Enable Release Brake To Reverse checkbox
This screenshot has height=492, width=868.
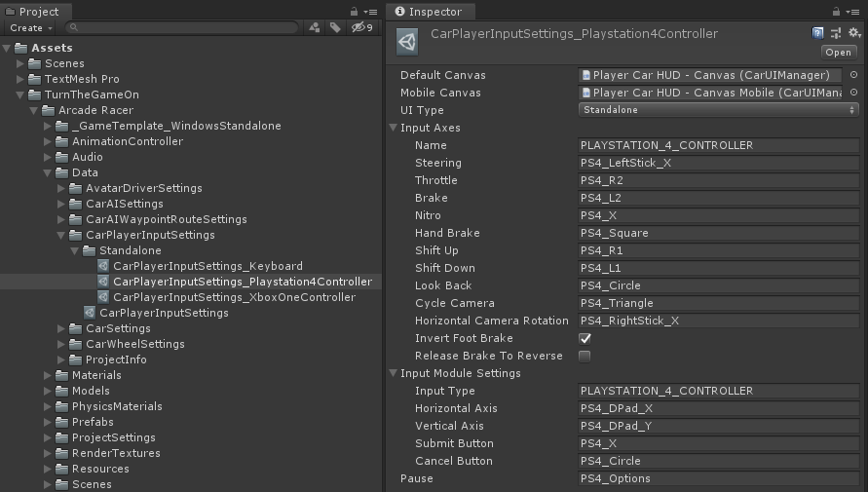point(585,356)
